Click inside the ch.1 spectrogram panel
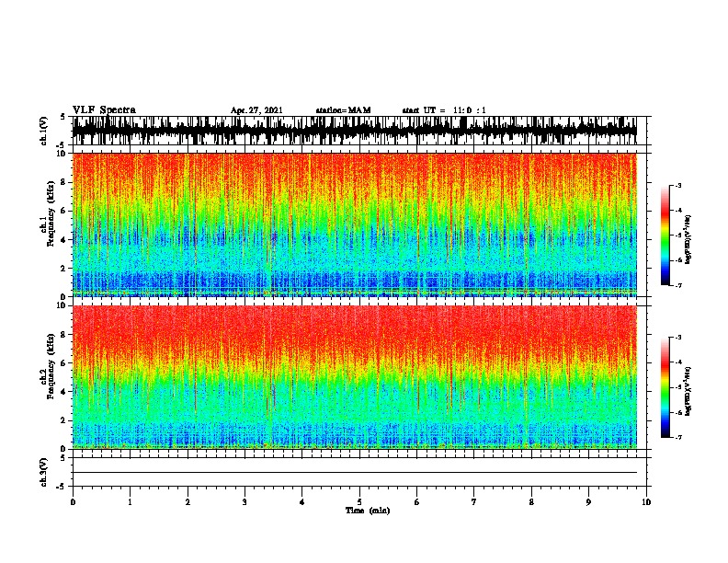This screenshot has height=563, width=728. pyautogui.click(x=355, y=224)
